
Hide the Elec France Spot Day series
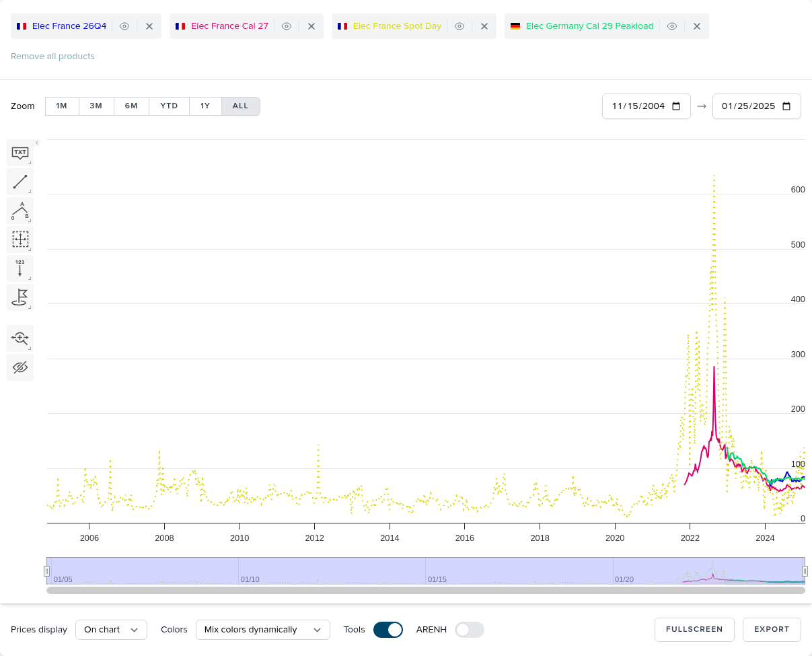[x=459, y=26]
